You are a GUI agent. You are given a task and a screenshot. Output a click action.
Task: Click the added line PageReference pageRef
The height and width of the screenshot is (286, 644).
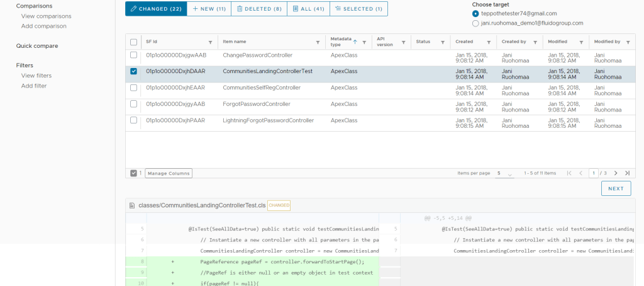tap(282, 261)
